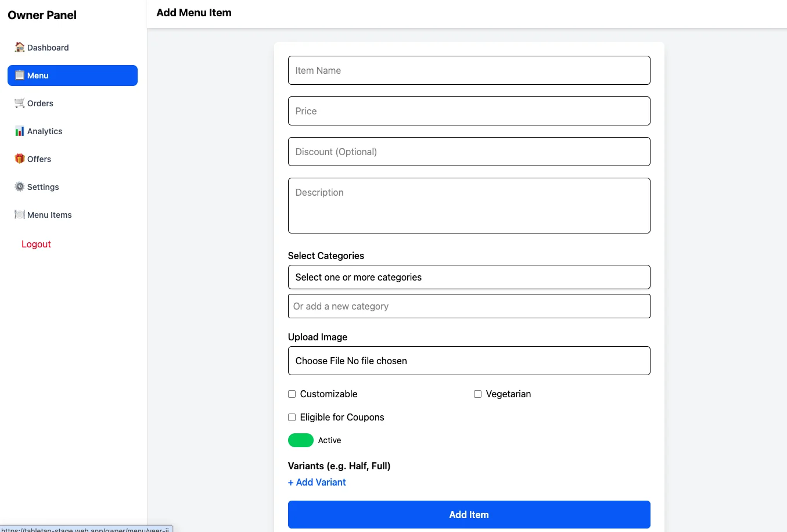Click the Description text area

pyautogui.click(x=469, y=206)
